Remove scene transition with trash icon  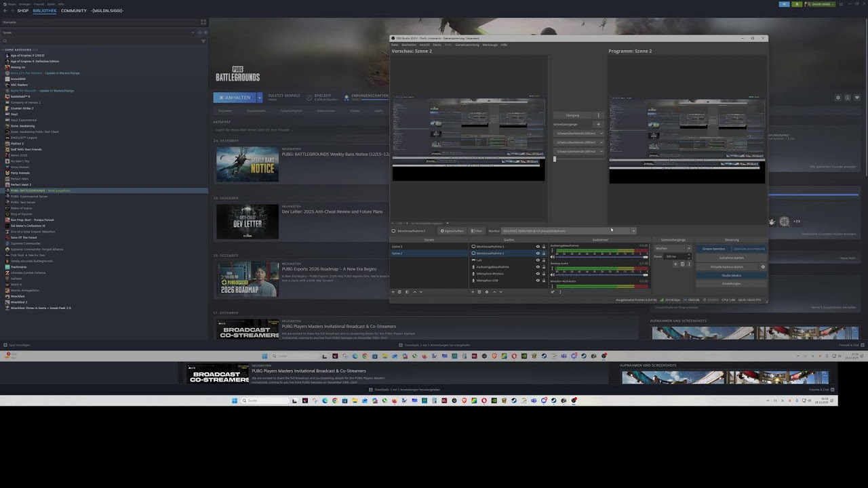tap(682, 264)
